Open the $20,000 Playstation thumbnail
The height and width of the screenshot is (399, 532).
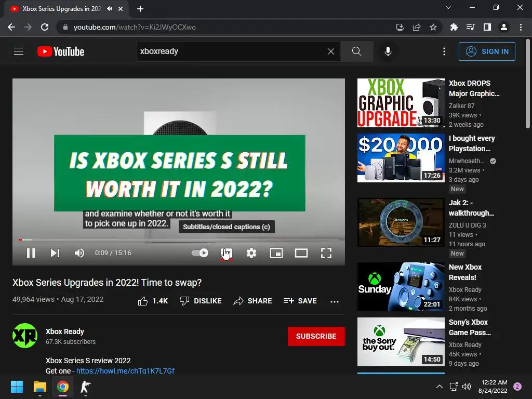tap(401, 158)
